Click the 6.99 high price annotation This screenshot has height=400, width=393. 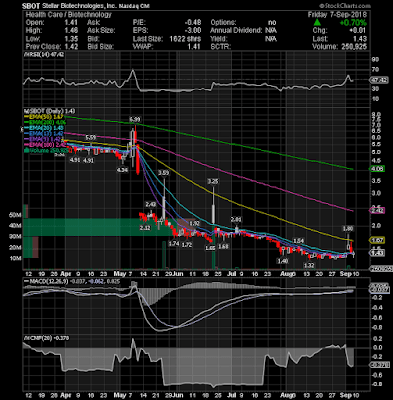click(x=135, y=119)
